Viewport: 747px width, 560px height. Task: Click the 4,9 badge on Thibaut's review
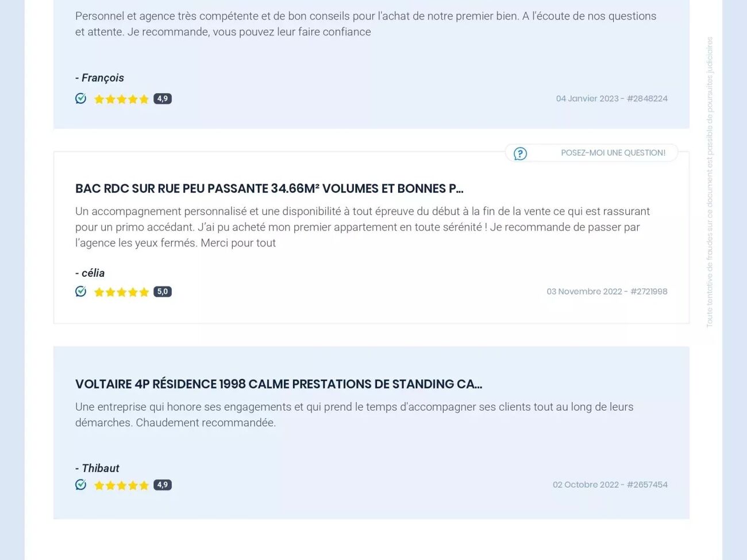point(163,485)
